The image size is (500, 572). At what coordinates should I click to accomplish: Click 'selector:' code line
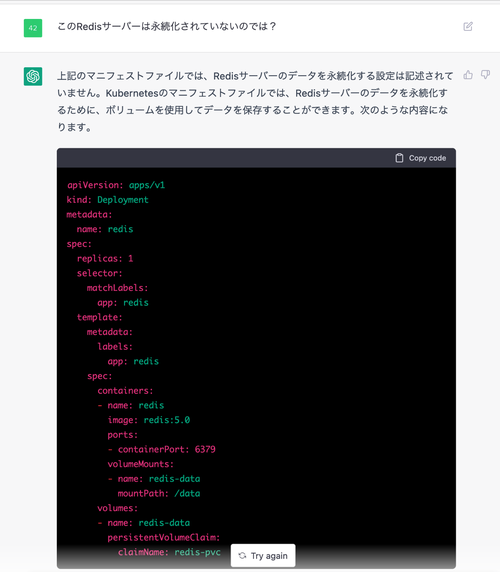(x=100, y=273)
